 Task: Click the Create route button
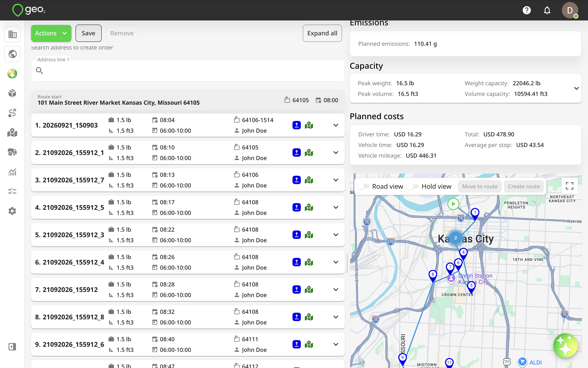coord(524,186)
